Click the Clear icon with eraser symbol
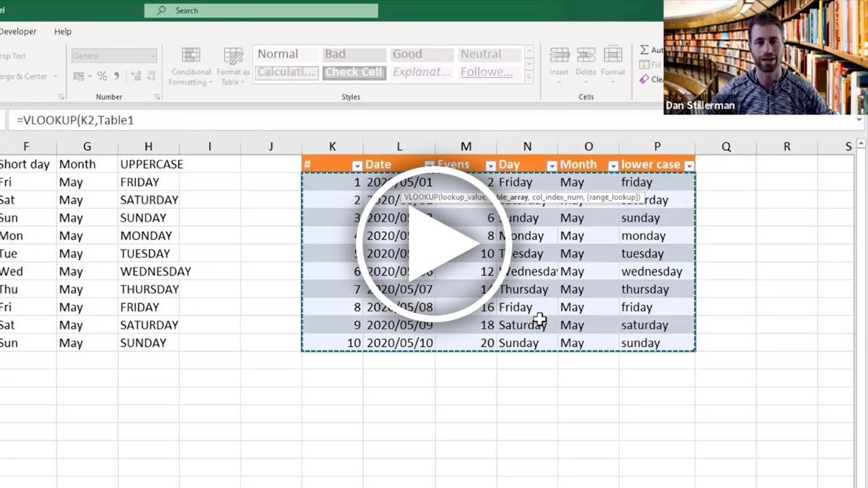This screenshot has width=868, height=488. pyautogui.click(x=643, y=79)
